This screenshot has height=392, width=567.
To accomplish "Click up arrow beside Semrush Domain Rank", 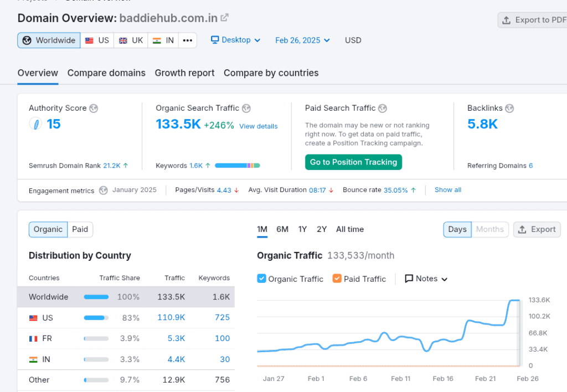I will pos(126,165).
